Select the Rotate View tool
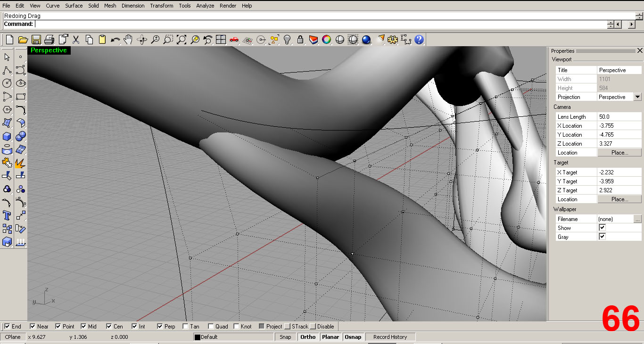This screenshot has height=344, width=644. click(x=142, y=40)
